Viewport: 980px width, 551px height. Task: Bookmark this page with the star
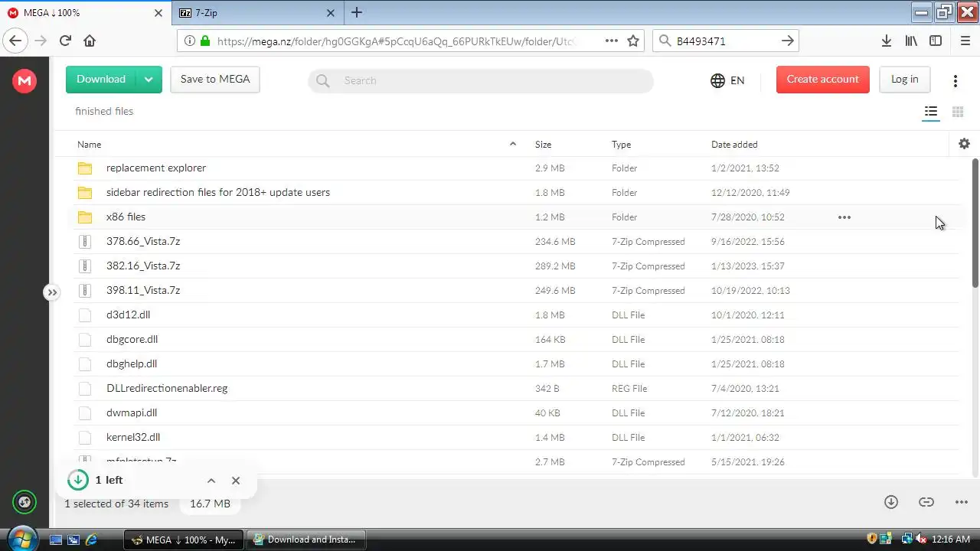(633, 41)
